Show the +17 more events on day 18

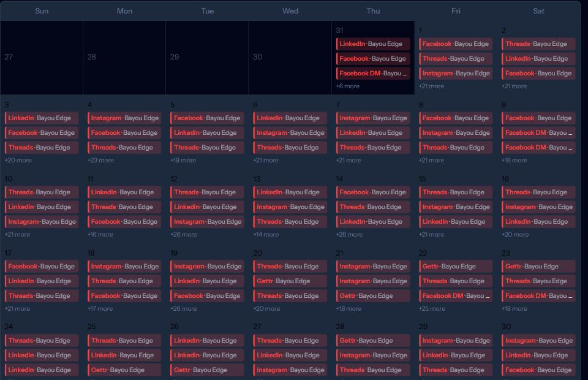pyautogui.click(x=100, y=309)
